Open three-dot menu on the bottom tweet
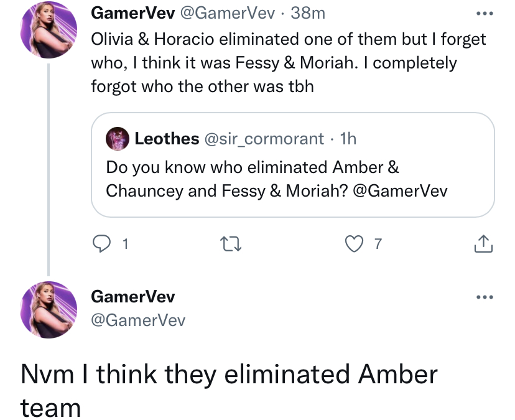 (x=485, y=297)
